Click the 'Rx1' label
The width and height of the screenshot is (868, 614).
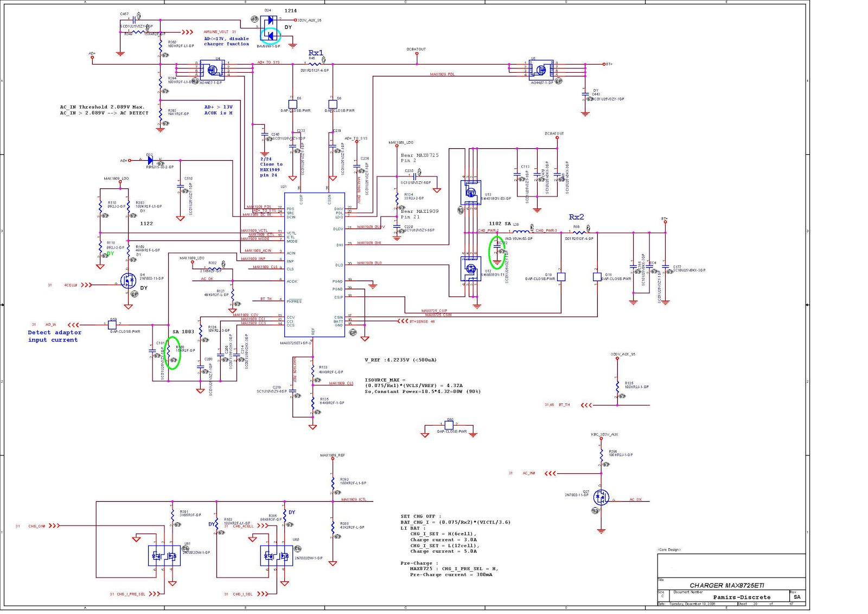pos(316,53)
